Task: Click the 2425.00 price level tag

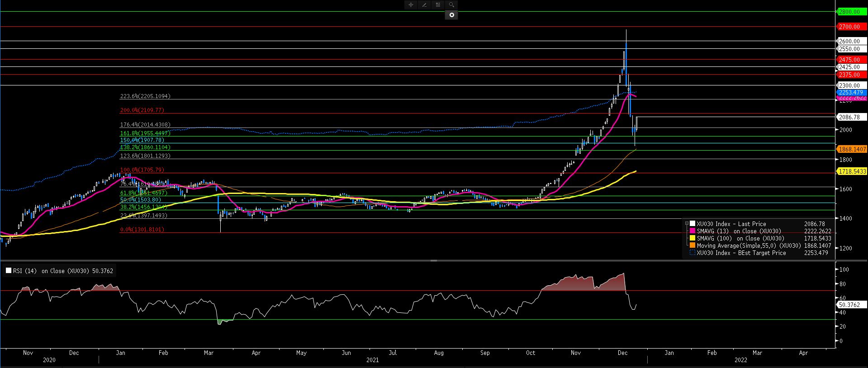Action: coord(852,67)
